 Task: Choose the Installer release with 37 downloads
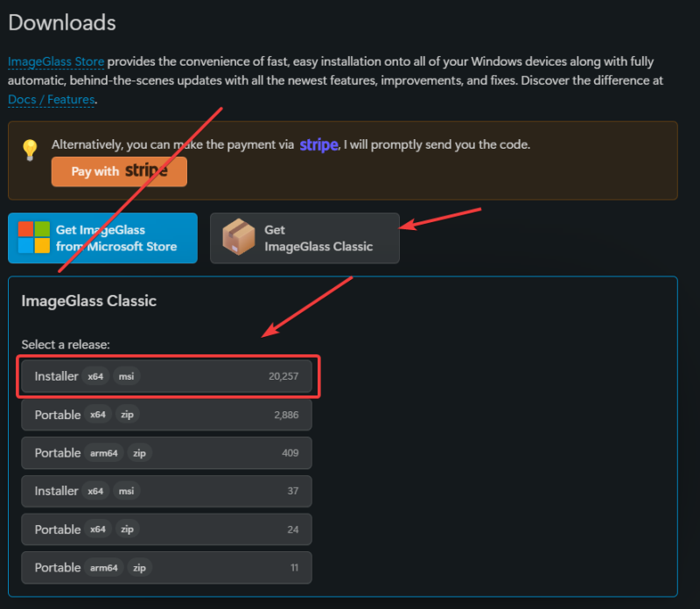coord(166,491)
